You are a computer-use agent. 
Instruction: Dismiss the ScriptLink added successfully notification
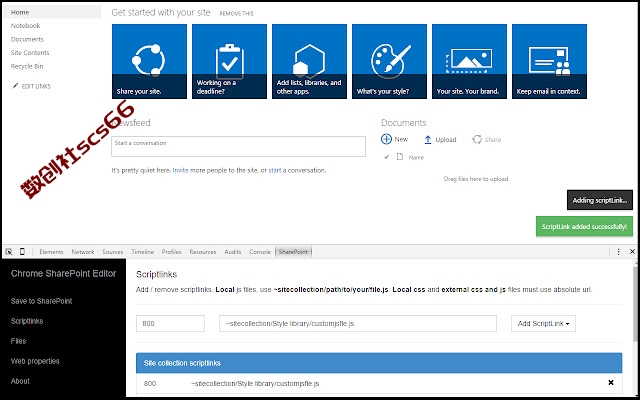[584, 227]
